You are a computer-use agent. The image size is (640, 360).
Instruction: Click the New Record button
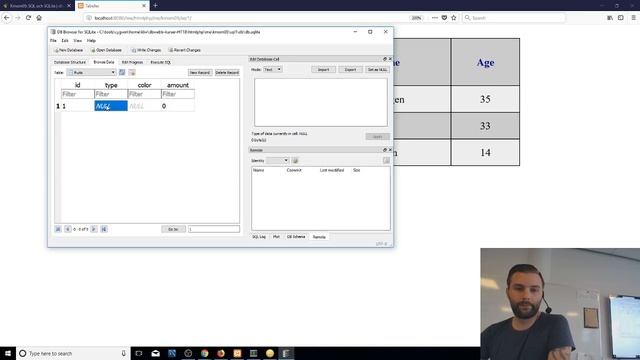click(x=200, y=72)
